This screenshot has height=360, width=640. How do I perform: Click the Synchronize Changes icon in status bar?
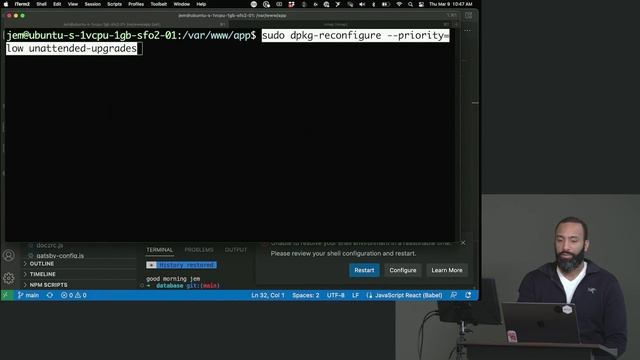pos(50,295)
